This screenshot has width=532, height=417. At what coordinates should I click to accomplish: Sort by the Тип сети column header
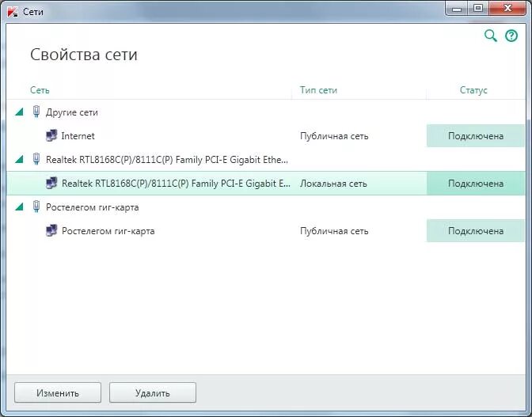click(318, 90)
